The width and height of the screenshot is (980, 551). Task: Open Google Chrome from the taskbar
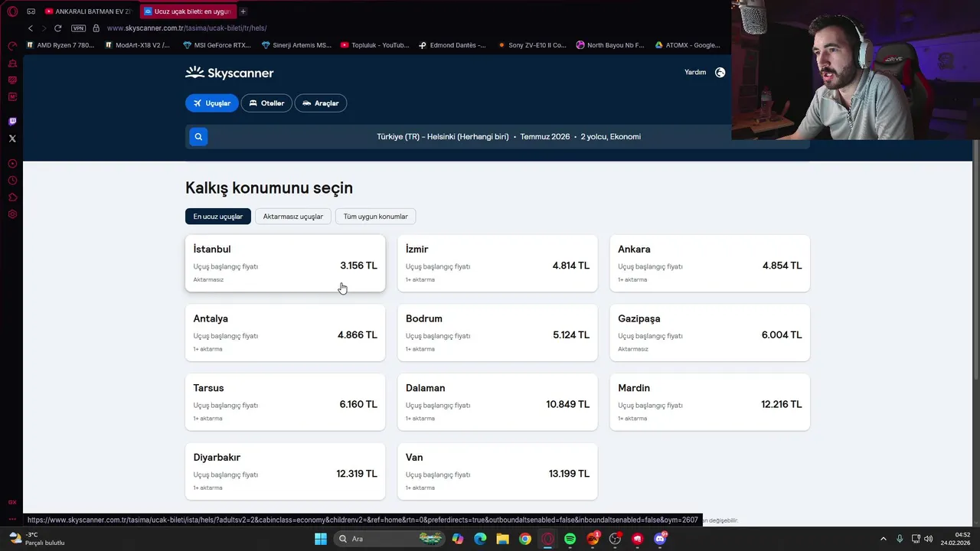524,539
